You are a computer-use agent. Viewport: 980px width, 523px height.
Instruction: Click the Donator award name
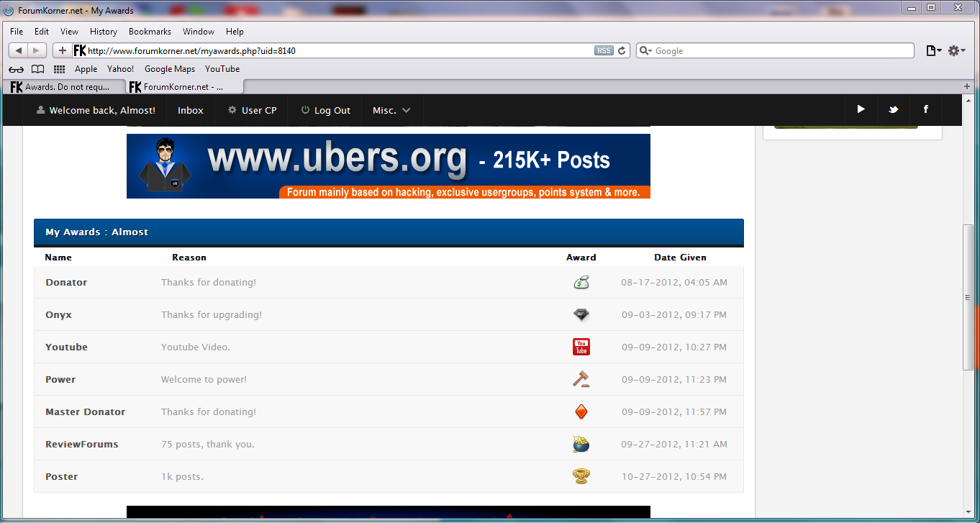point(66,283)
